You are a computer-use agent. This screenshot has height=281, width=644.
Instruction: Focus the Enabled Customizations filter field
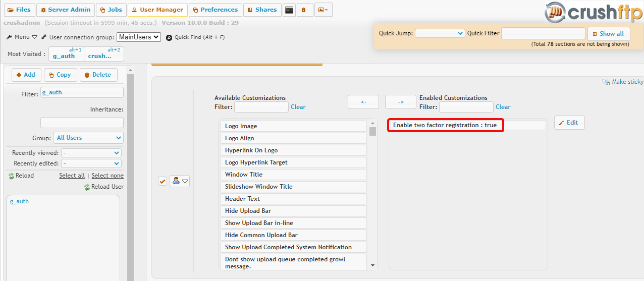coord(466,107)
